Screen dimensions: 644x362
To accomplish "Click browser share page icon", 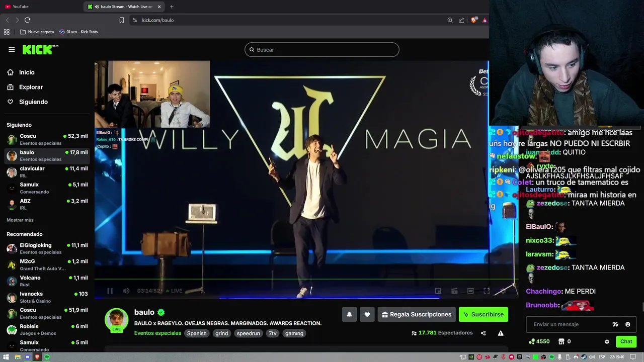I will click(x=461, y=20).
